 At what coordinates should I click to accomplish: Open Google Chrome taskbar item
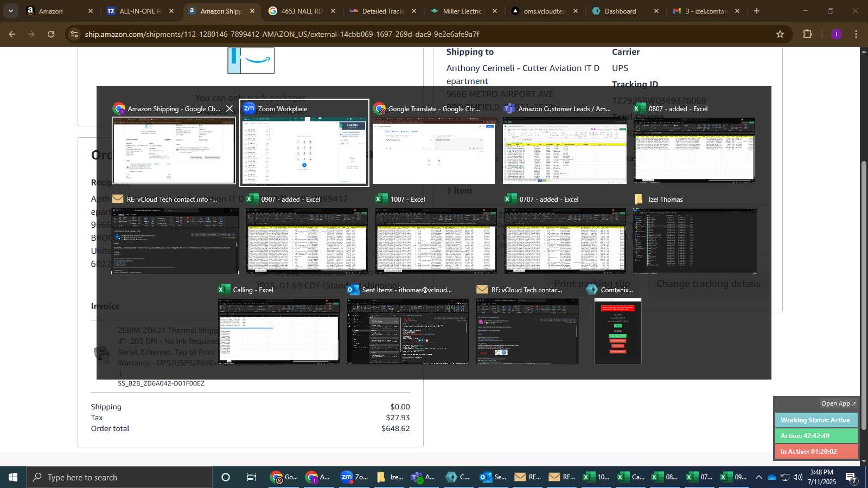click(x=285, y=477)
